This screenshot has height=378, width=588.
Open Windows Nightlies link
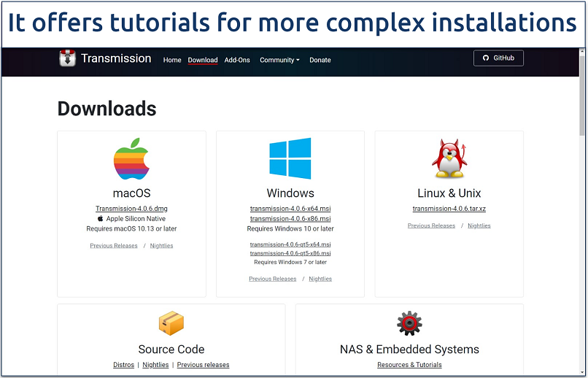(x=320, y=279)
